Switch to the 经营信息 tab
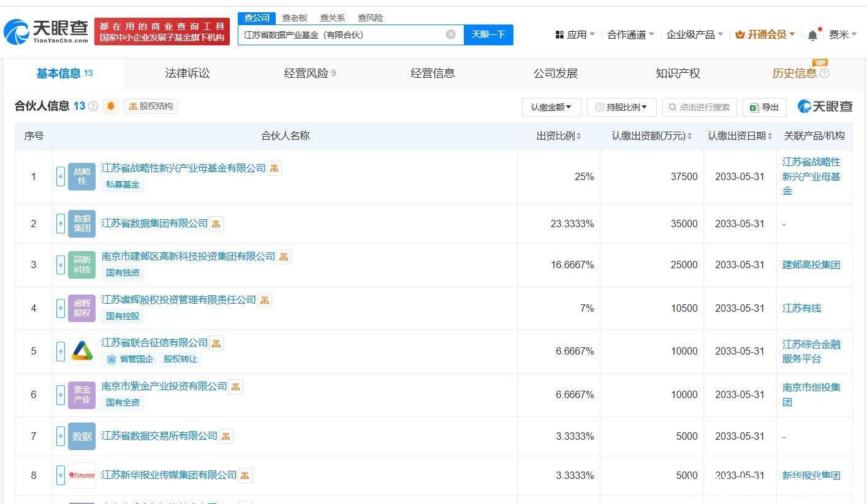The height and width of the screenshot is (504, 867). tap(433, 73)
